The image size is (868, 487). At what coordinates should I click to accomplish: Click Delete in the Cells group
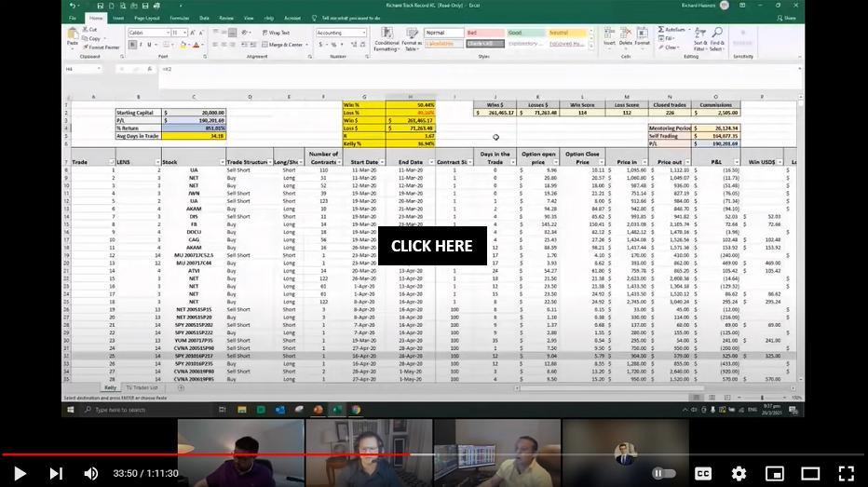click(626, 36)
